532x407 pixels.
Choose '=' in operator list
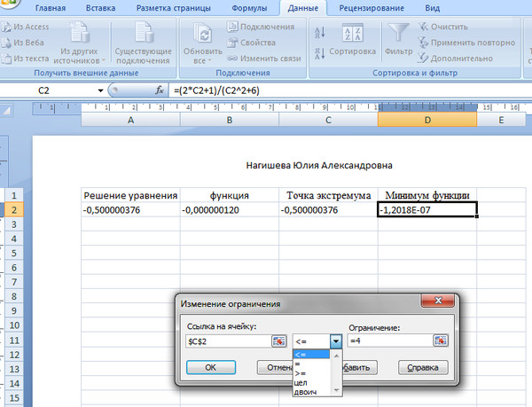[311, 364]
